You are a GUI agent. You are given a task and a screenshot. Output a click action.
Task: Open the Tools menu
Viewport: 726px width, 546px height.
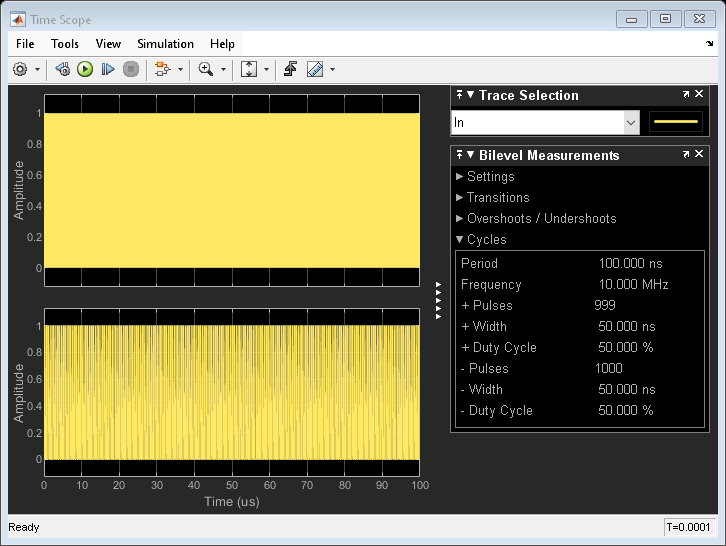pyautogui.click(x=65, y=44)
